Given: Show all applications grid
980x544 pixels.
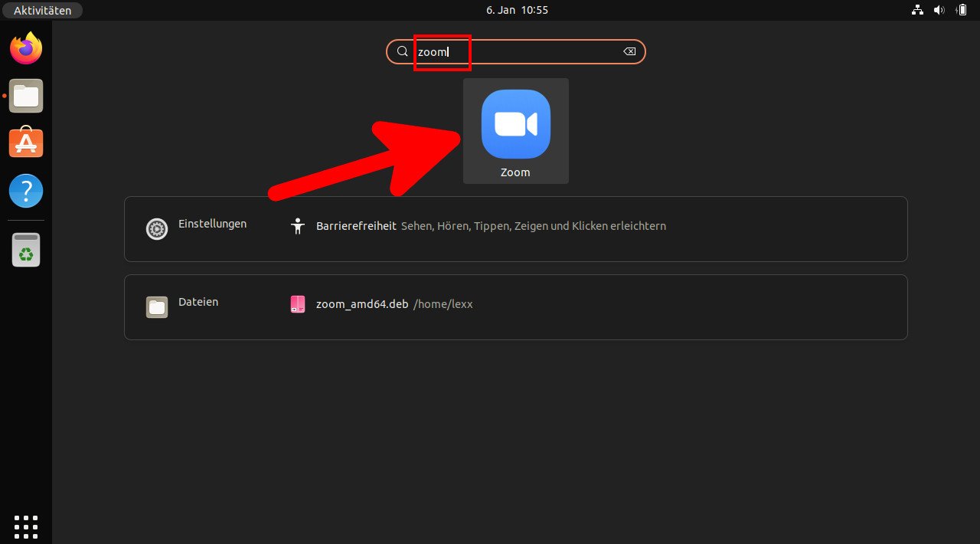Looking at the screenshot, I should pos(26,526).
